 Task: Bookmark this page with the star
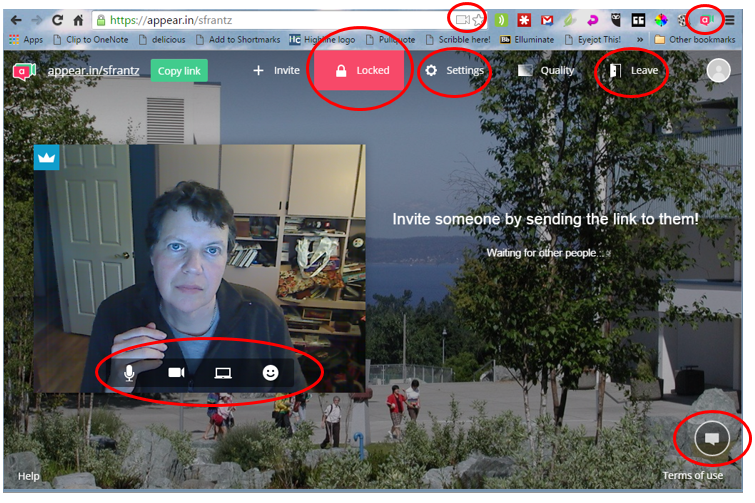click(477, 20)
